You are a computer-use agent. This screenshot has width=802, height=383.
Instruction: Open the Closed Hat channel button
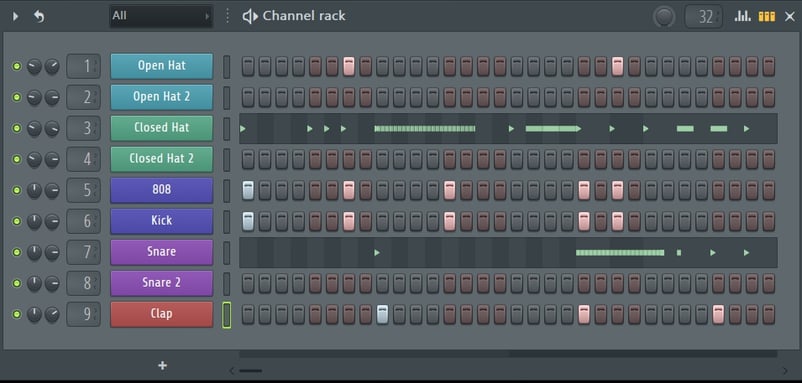[x=162, y=128]
